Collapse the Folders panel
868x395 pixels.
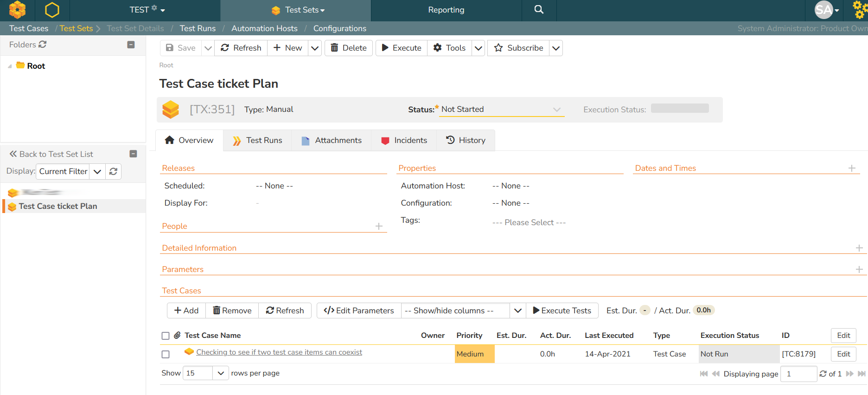pos(131,45)
